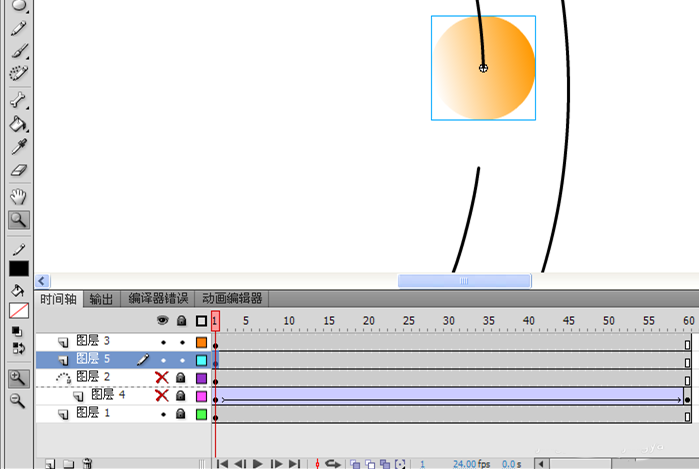Select layer 图层 3
The image size is (699, 469).
coord(93,341)
